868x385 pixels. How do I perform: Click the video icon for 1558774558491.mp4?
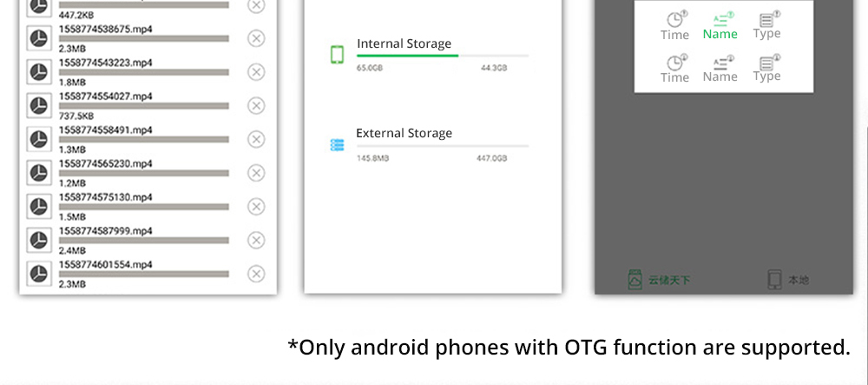pos(39,139)
